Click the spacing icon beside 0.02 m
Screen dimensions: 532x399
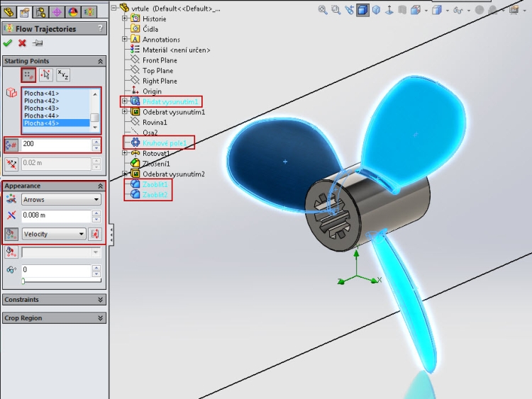coord(11,164)
